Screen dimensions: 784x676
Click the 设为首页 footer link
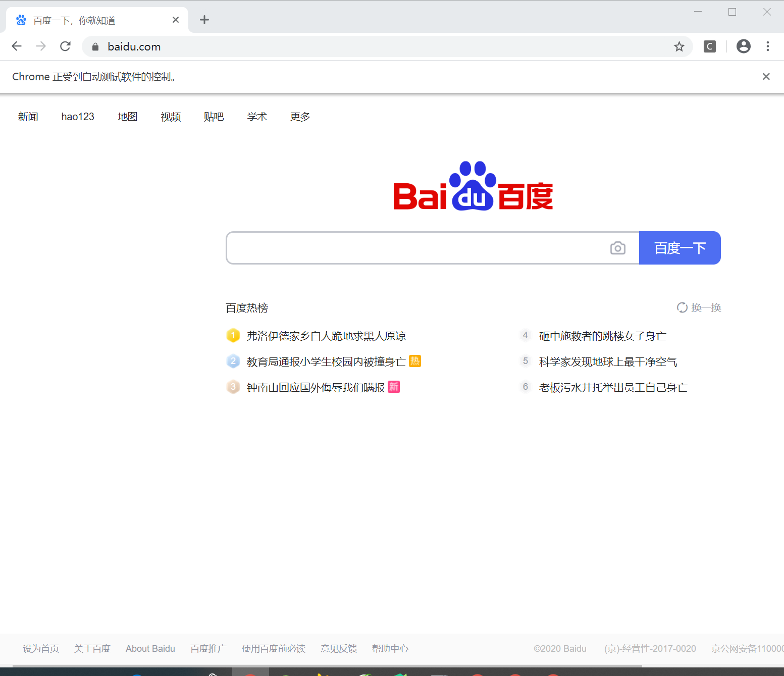coord(41,649)
